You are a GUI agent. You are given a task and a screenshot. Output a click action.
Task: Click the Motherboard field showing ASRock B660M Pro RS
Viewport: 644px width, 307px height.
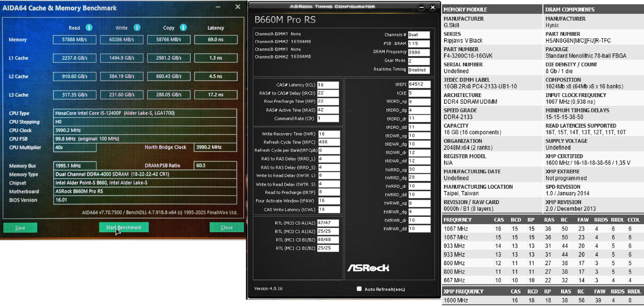click(x=145, y=191)
